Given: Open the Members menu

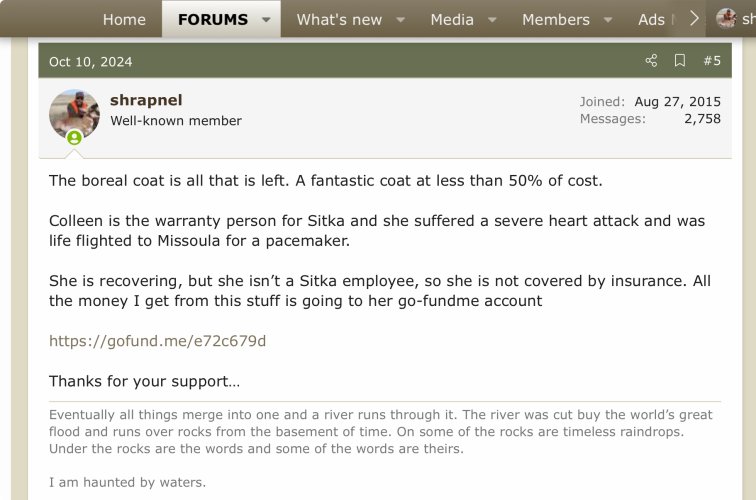Looking at the screenshot, I should 555,20.
